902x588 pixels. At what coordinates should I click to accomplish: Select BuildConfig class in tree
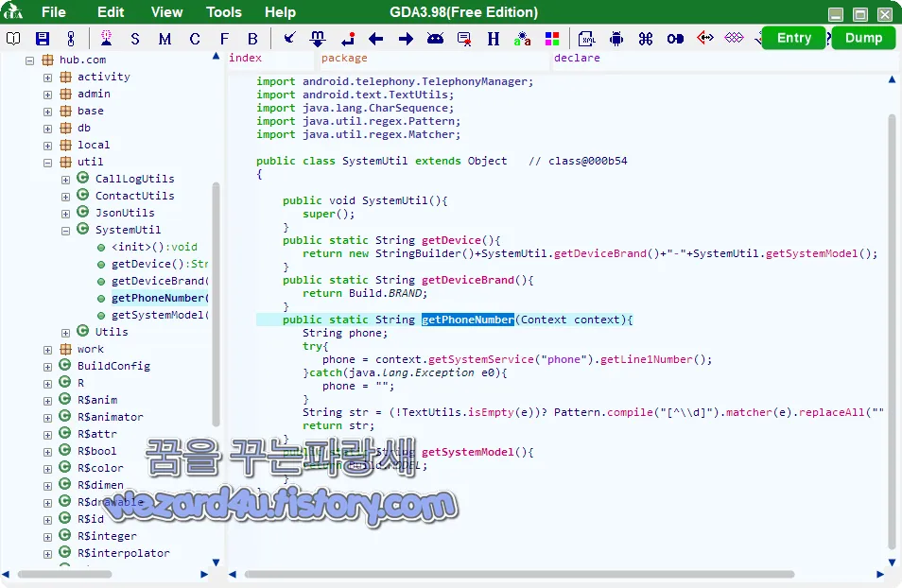coord(113,366)
